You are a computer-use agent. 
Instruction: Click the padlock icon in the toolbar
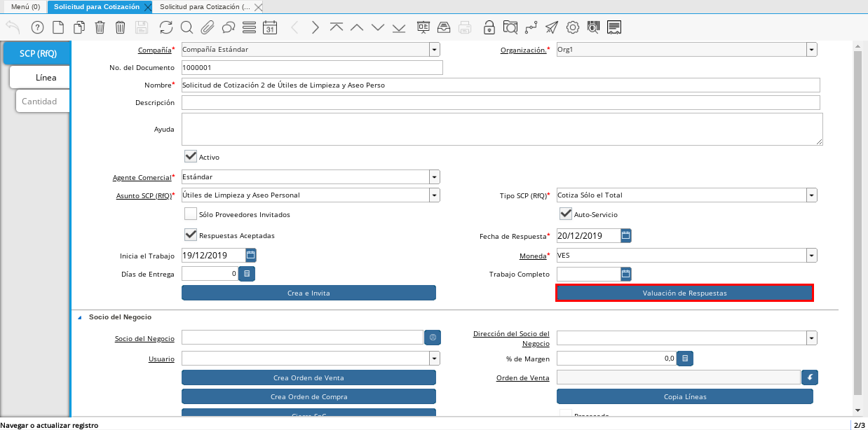click(x=489, y=27)
